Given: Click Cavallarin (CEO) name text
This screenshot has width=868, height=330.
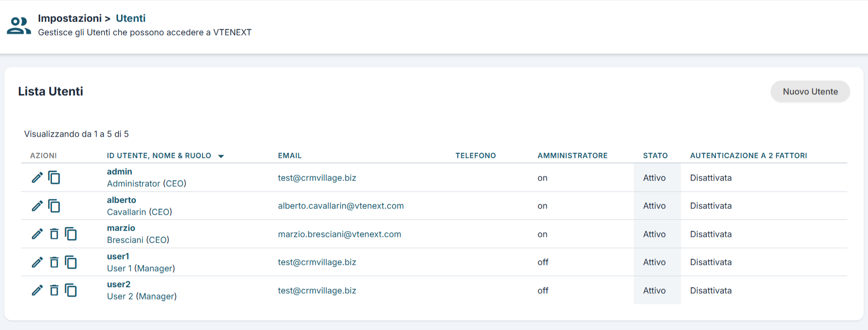Looking at the screenshot, I should point(139,212).
